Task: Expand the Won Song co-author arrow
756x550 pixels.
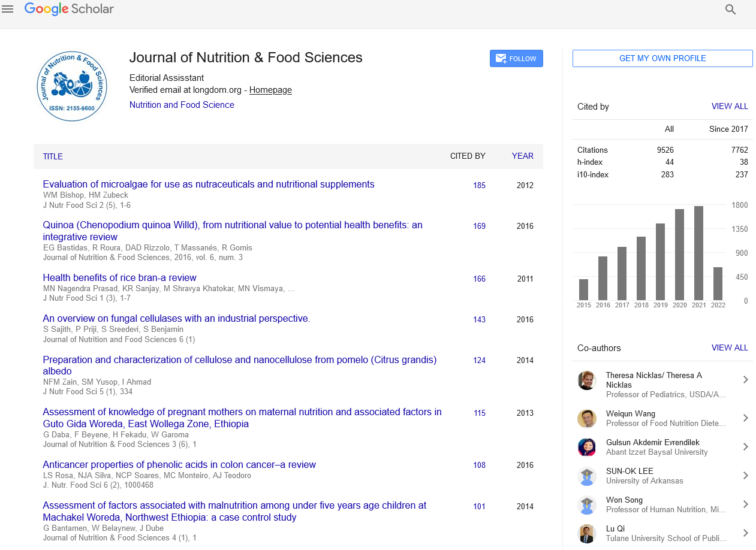Action: pos(745,504)
